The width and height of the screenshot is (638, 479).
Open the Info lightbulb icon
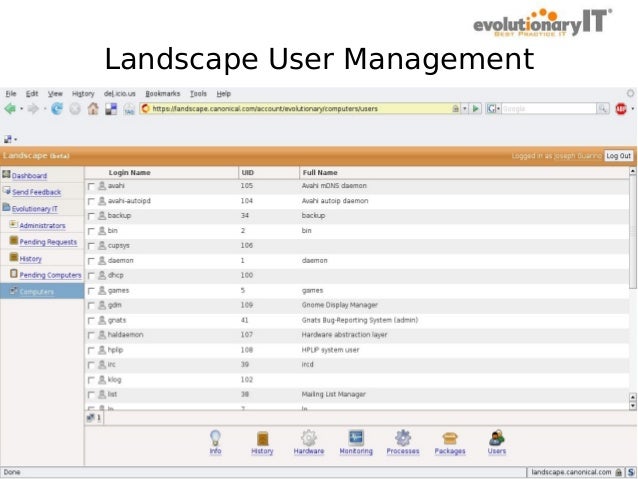[x=215, y=438]
